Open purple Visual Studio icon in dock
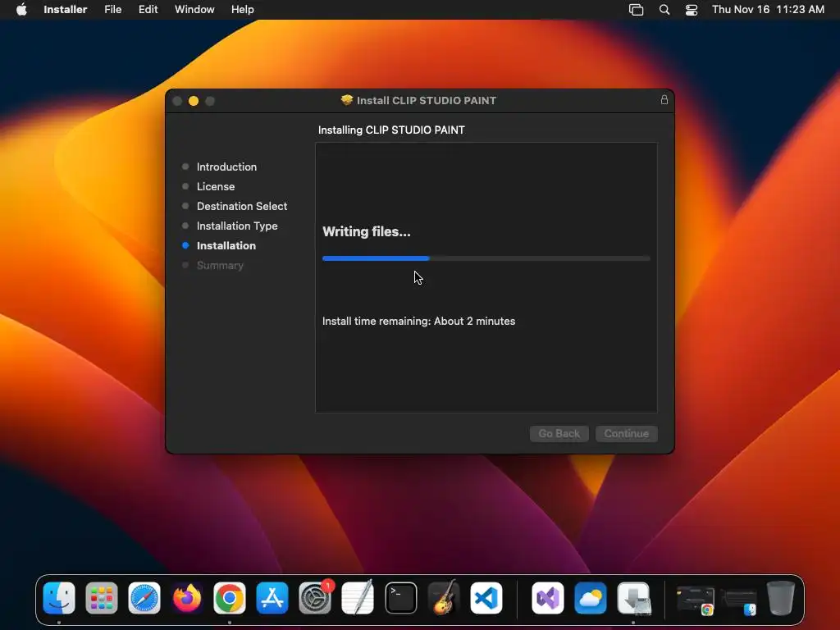Image resolution: width=840 pixels, height=630 pixels. point(547,597)
